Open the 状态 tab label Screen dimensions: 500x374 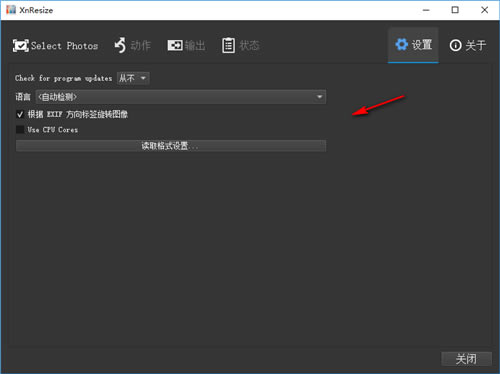pyautogui.click(x=249, y=45)
